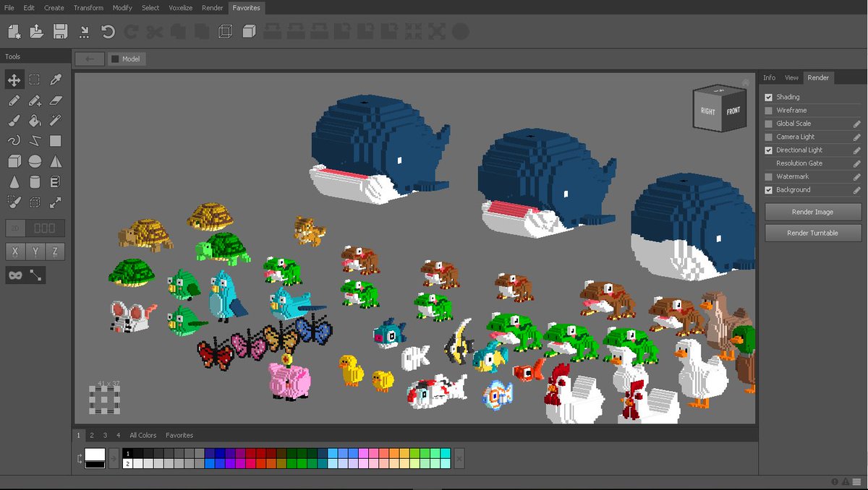Select the Move tool in Tools panel

(14, 79)
